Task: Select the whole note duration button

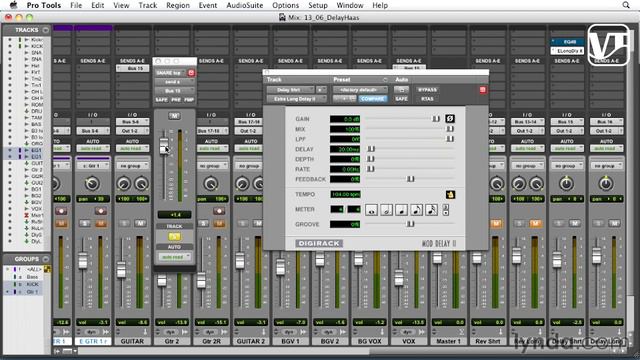Action: tap(371, 210)
